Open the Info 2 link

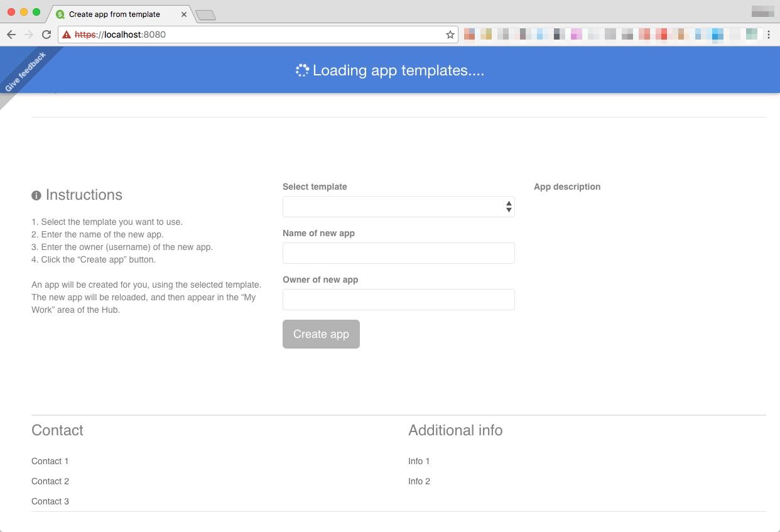pyautogui.click(x=419, y=481)
